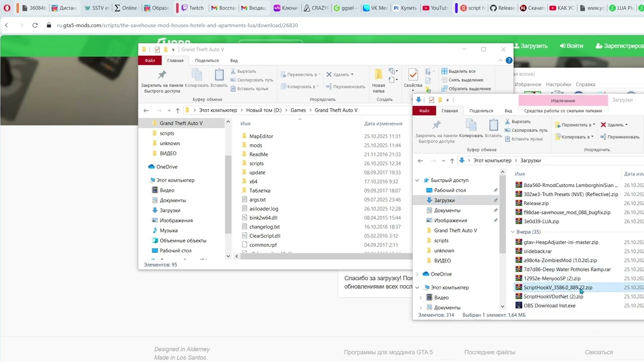Go up one folder in the Загрузки window
The image size is (644, 362).
click(452, 161)
